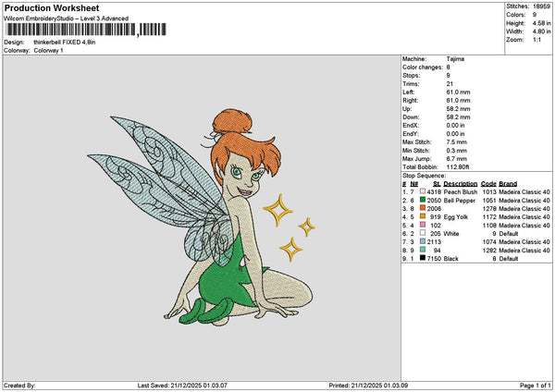Click thread code '1282' in stop sequence
The image size is (555, 392).
click(489, 251)
